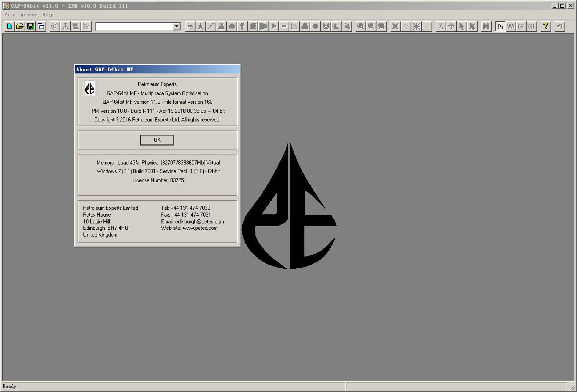
Task: Click the 'Fax: +44 131 474 7031' text
Action: 186,215
